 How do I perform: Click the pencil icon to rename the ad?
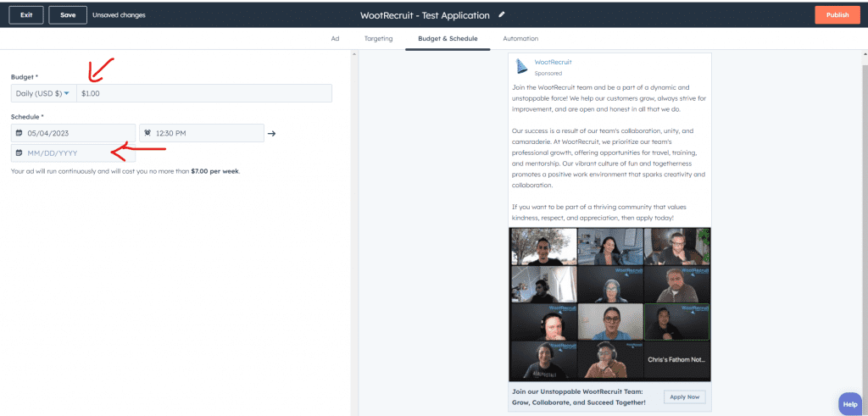[x=502, y=14]
